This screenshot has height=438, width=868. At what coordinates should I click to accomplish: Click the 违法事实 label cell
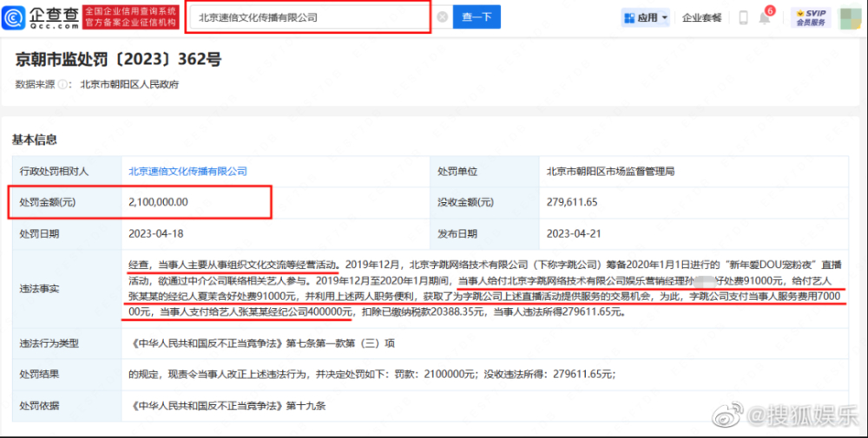(67, 289)
